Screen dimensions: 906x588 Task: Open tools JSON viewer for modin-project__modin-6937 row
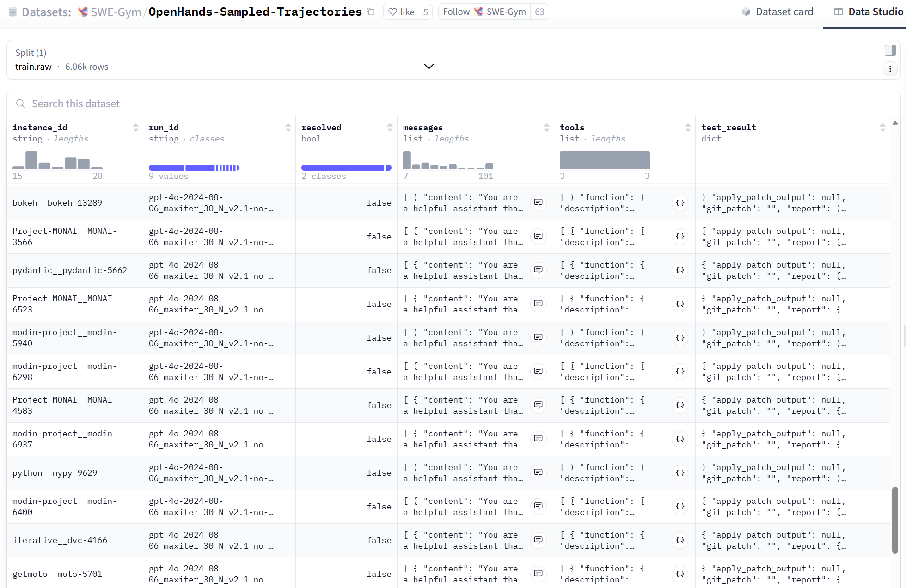coord(680,439)
